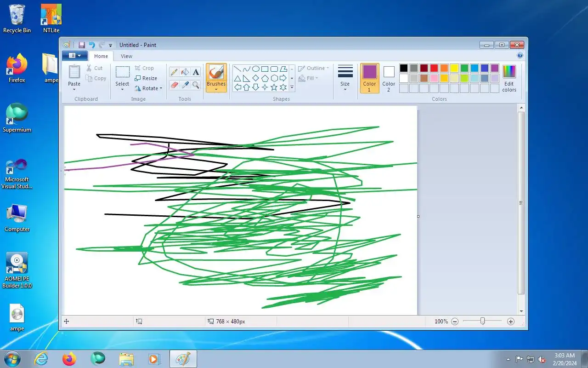Choose the Rectangle shape
The height and width of the screenshot is (368, 588).
[265, 69]
